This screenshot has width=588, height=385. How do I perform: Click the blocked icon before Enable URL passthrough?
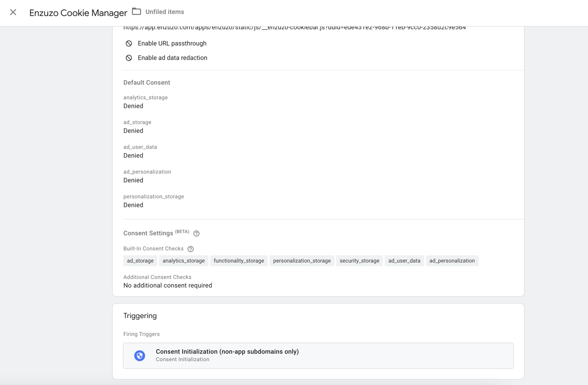click(x=128, y=43)
